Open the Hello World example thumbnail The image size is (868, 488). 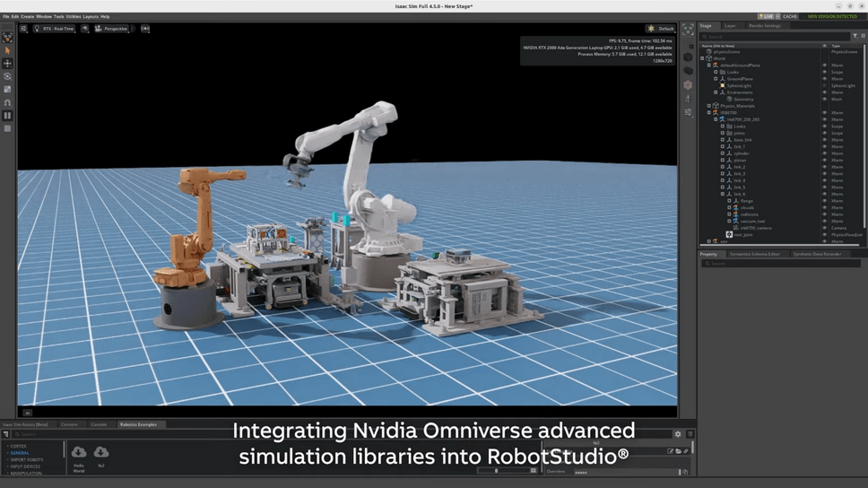[79, 460]
